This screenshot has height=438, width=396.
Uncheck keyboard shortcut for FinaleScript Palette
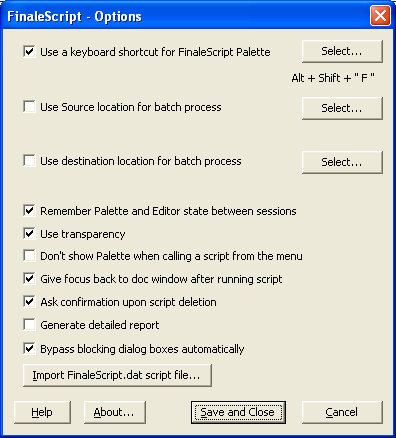click(x=29, y=52)
